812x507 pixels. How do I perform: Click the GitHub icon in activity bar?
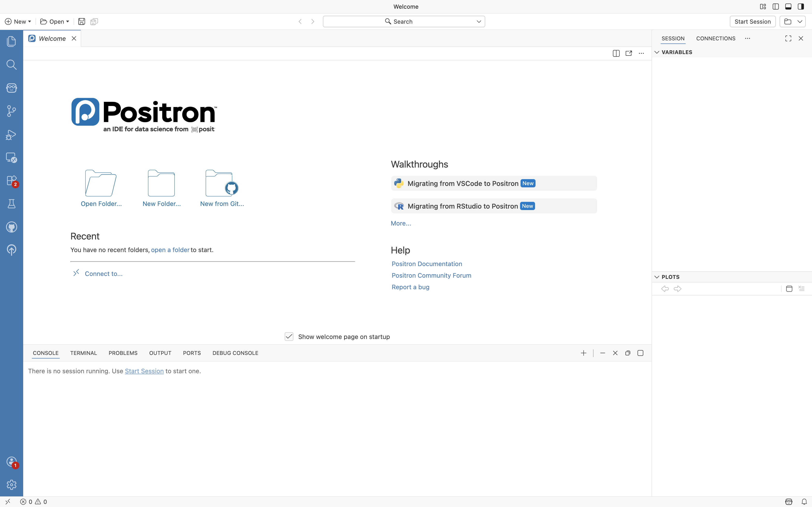pos(11,227)
